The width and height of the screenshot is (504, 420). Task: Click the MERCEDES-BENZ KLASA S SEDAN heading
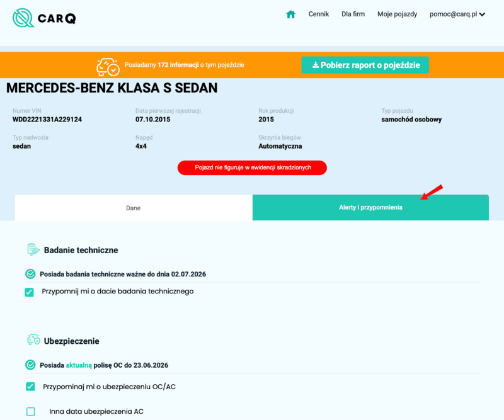coord(112,88)
